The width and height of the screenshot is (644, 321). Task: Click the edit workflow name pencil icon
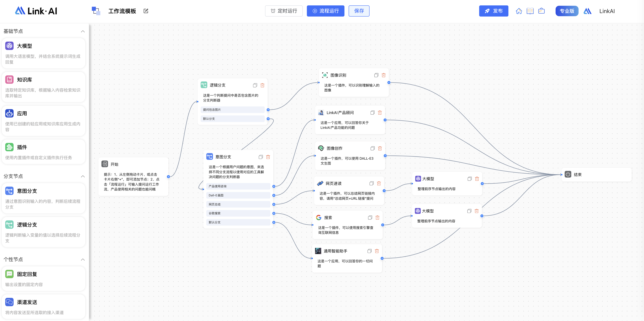pos(146,11)
